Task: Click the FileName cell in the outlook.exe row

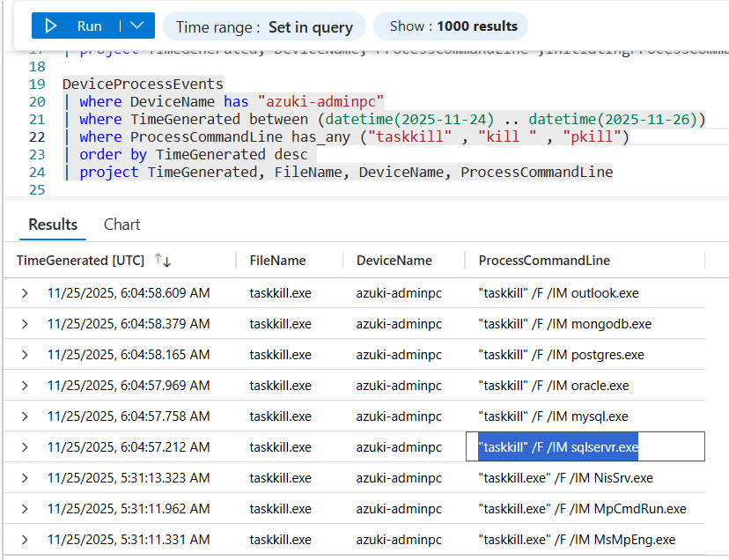Action: tap(280, 293)
